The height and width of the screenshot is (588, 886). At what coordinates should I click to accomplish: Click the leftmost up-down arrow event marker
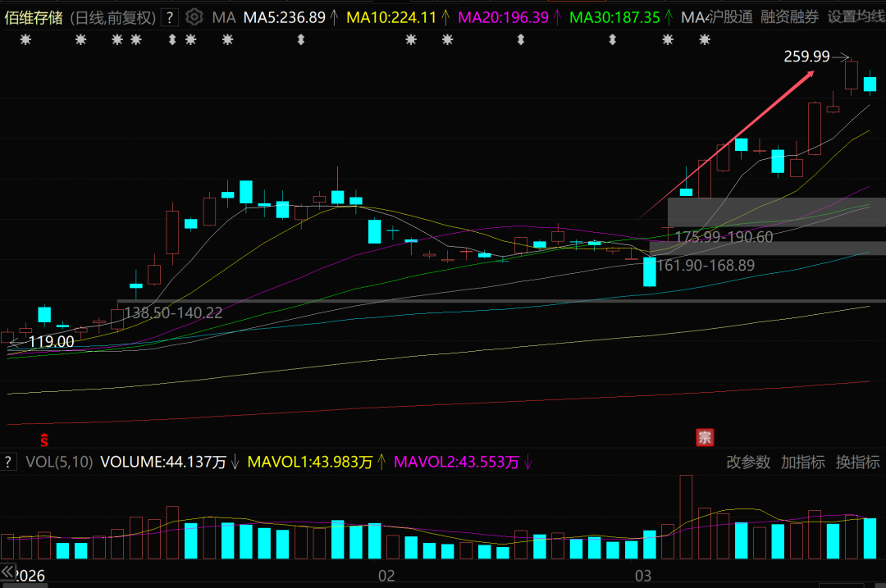coord(172,39)
